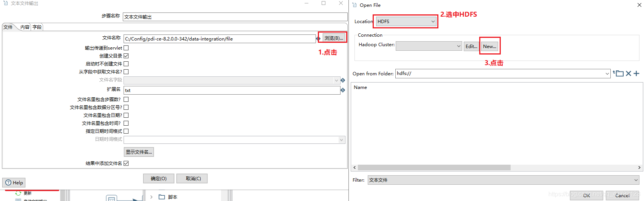Screen dimensions: 644x201
Task: Click the 浏览(B)... browse button
Action: tap(334, 38)
